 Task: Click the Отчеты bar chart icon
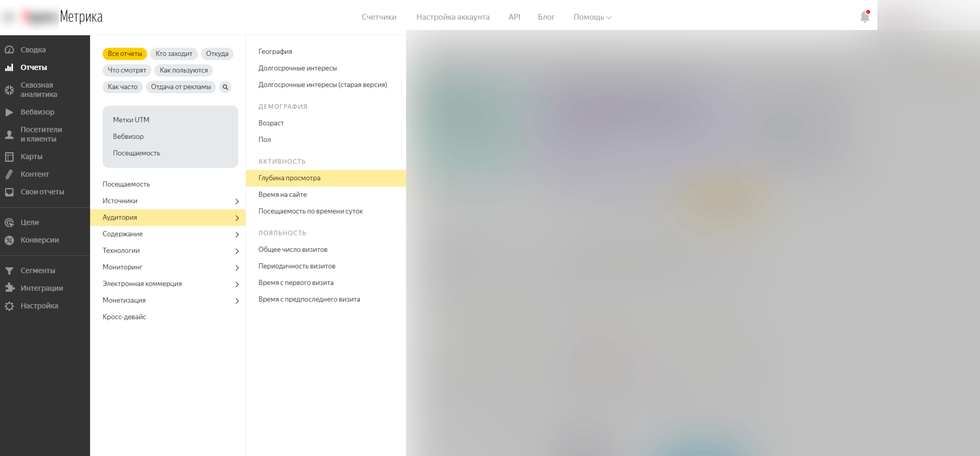(9, 67)
